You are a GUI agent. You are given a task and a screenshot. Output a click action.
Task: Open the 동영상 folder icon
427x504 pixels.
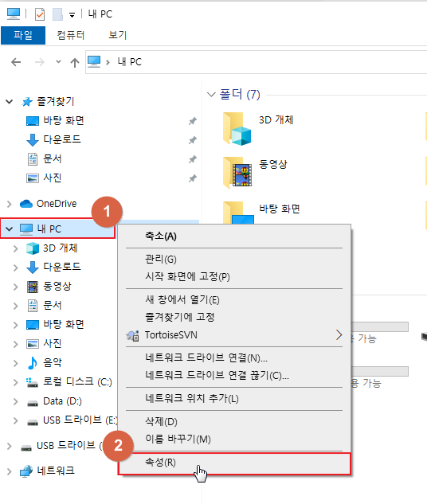point(237,173)
